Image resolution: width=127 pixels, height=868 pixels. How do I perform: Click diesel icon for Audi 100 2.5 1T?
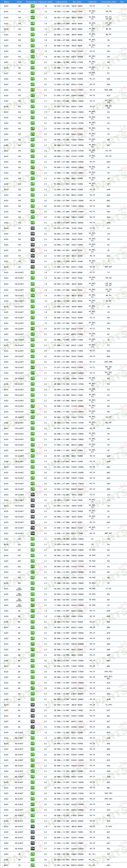[33, 261]
